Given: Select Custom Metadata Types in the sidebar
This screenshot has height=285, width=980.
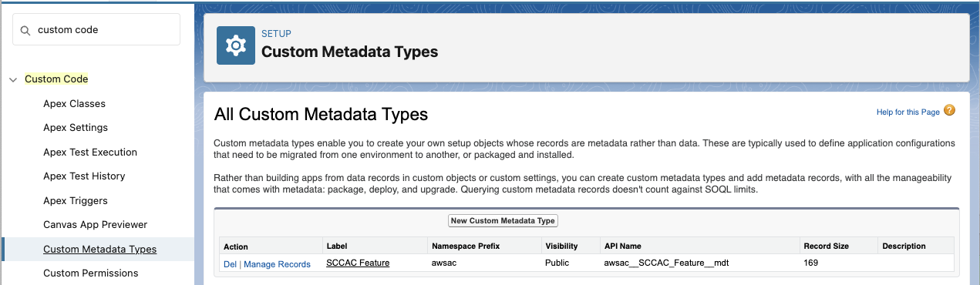Looking at the screenshot, I should 99,249.
